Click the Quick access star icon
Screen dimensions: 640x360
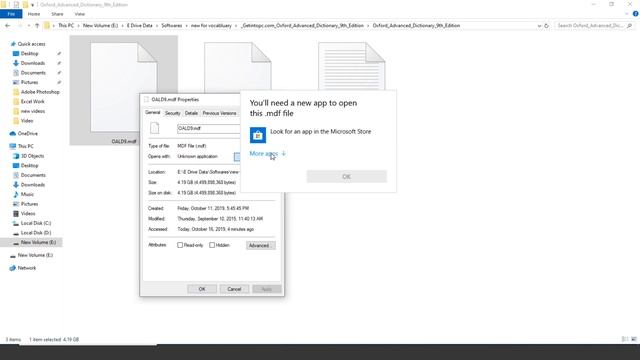point(13,44)
